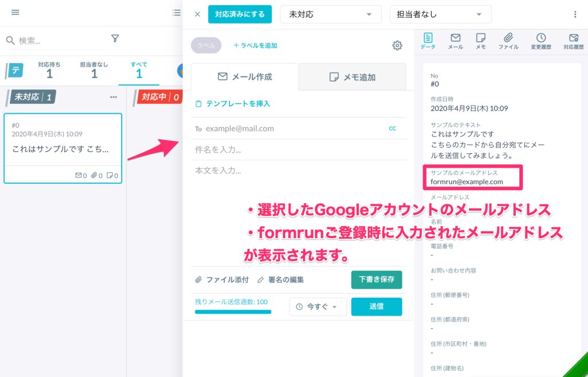Click the 残りメール送信通数: 100 text

(x=231, y=302)
